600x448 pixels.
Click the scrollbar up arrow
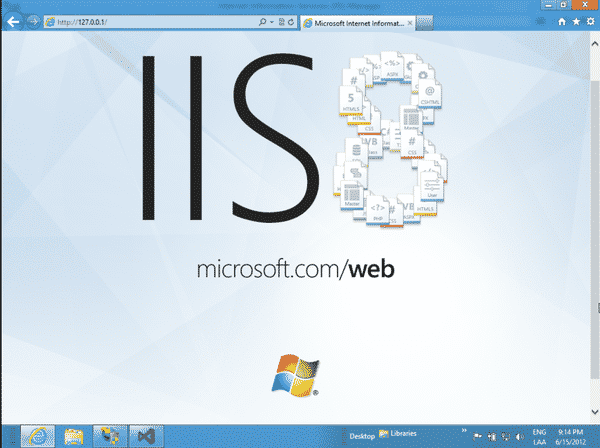point(595,44)
